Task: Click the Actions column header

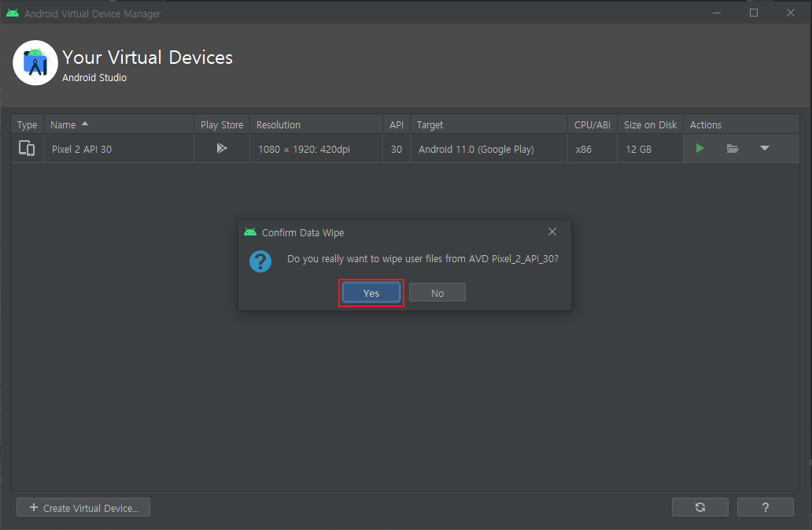Action: (x=741, y=125)
